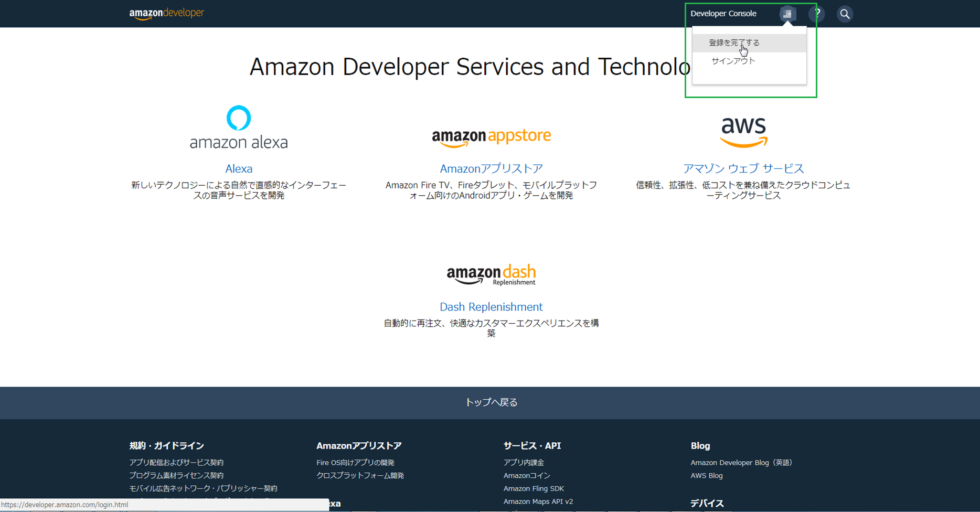This screenshot has width=980, height=512.
Task: Open the search magnifier icon
Action: coord(845,14)
